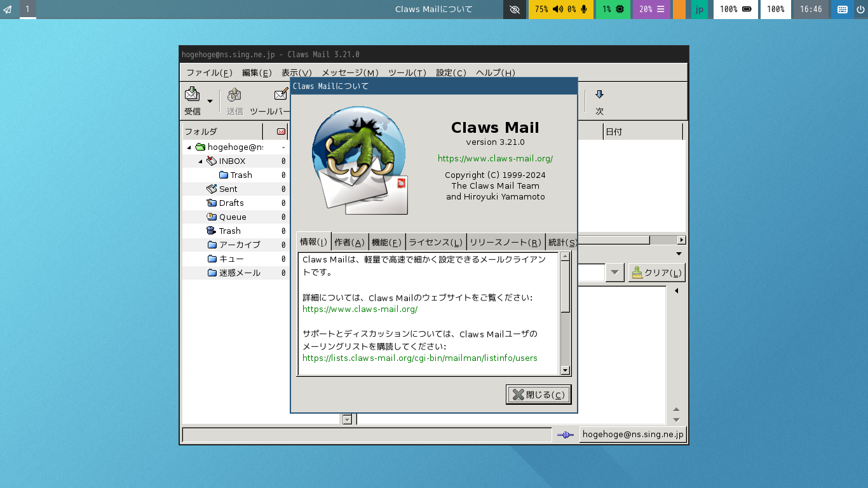The height and width of the screenshot is (488, 868).
Task: Click the up triangle in message pane corner
Action: tap(676, 409)
